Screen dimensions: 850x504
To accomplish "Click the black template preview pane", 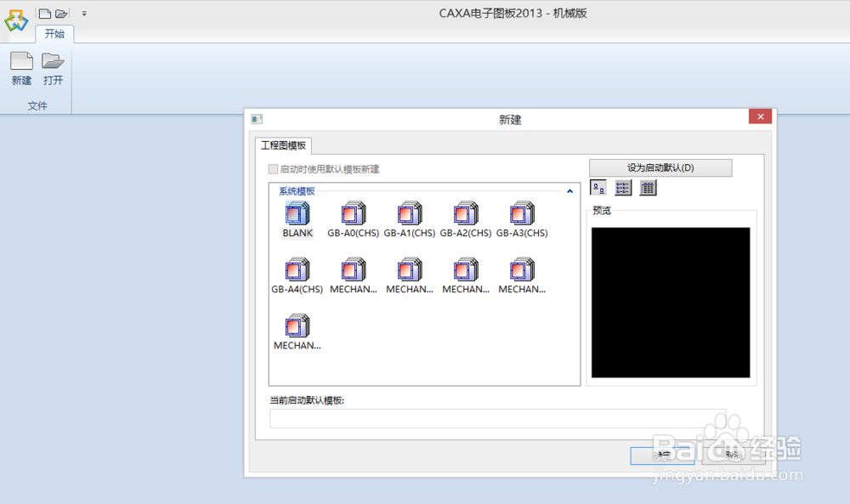I will coord(671,303).
